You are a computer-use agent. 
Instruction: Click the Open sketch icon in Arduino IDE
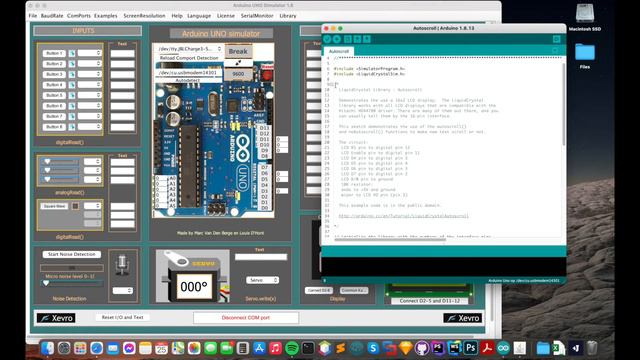point(357,39)
